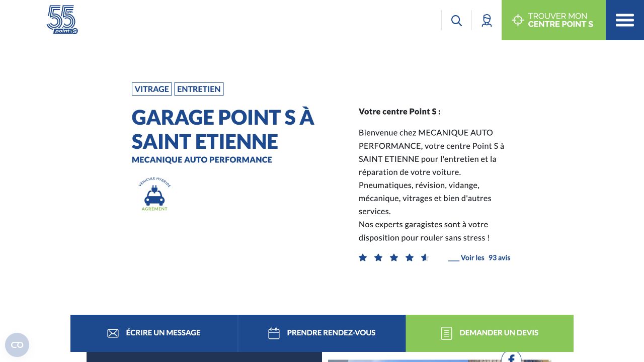The height and width of the screenshot is (362, 644).
Task: Open the Point S 55 ans logo homepage
Action: pyautogui.click(x=62, y=20)
